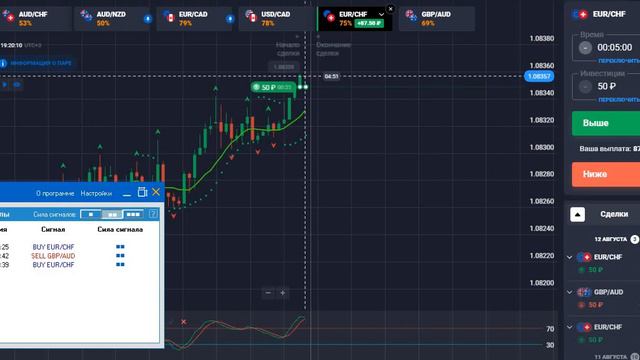Click the orange Ниже button
The image size is (640, 360).
click(606, 174)
